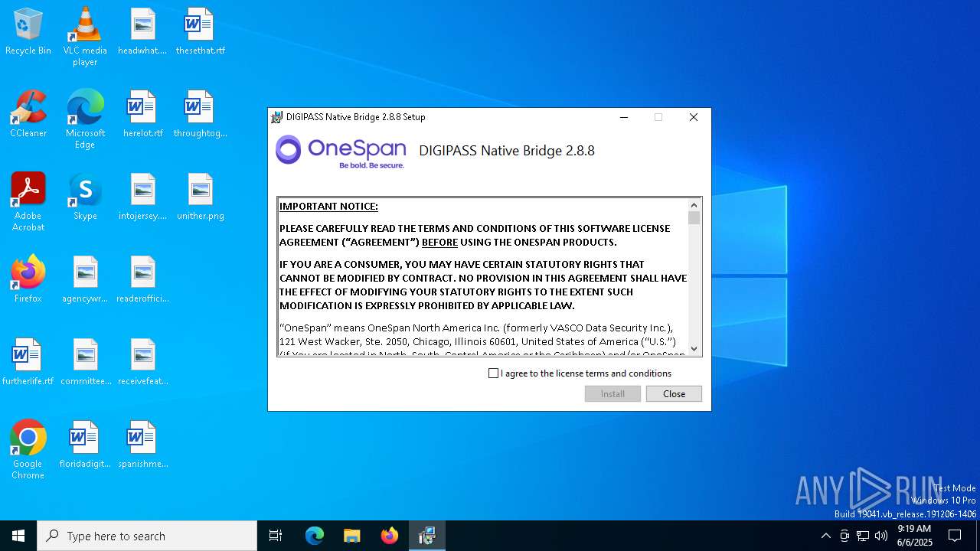Open the Windows Start menu
980x551 pixels.
(18, 536)
